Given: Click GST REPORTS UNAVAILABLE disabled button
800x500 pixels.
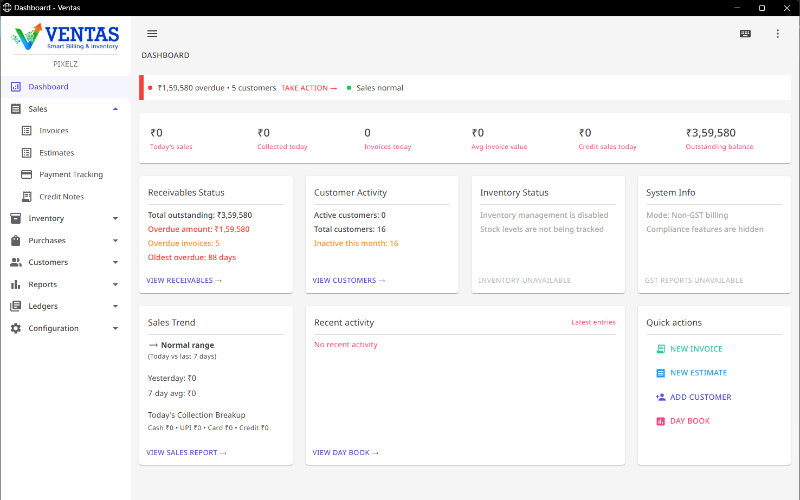Looking at the screenshot, I should pyautogui.click(x=693, y=280).
